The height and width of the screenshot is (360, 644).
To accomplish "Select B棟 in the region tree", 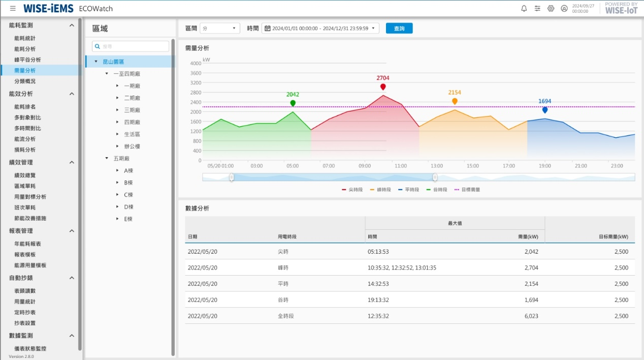I will pos(128,183).
